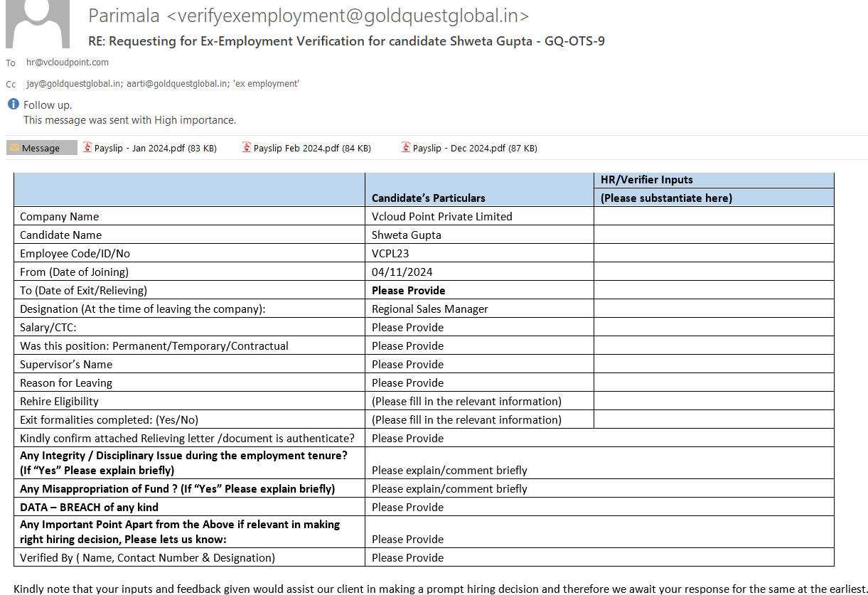Click joining date '04/11/2024'
Viewport: 868px width, 595px height.
pos(402,272)
